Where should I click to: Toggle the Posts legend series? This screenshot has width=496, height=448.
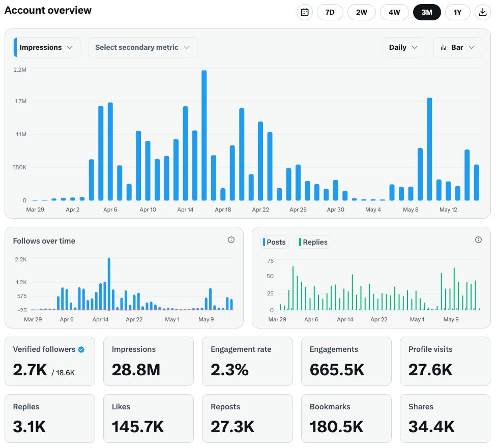click(275, 242)
